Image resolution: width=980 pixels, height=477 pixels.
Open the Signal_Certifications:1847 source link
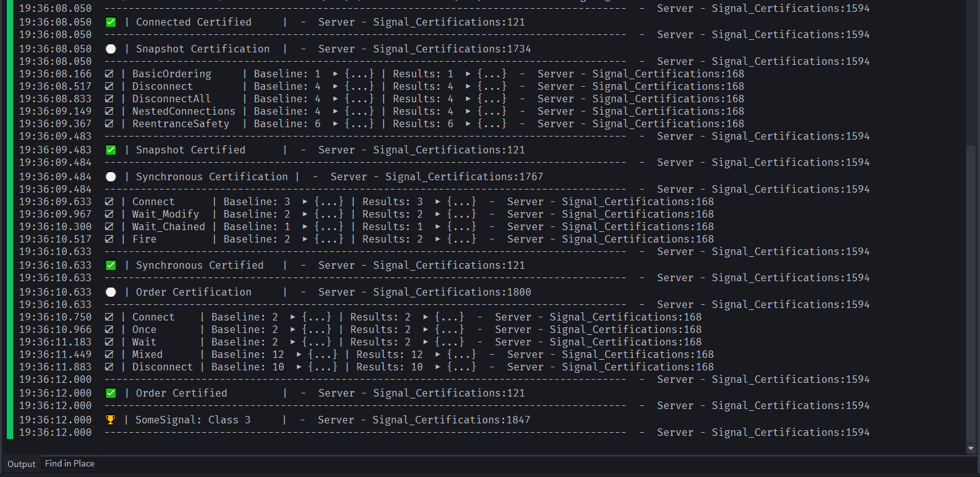click(x=452, y=420)
